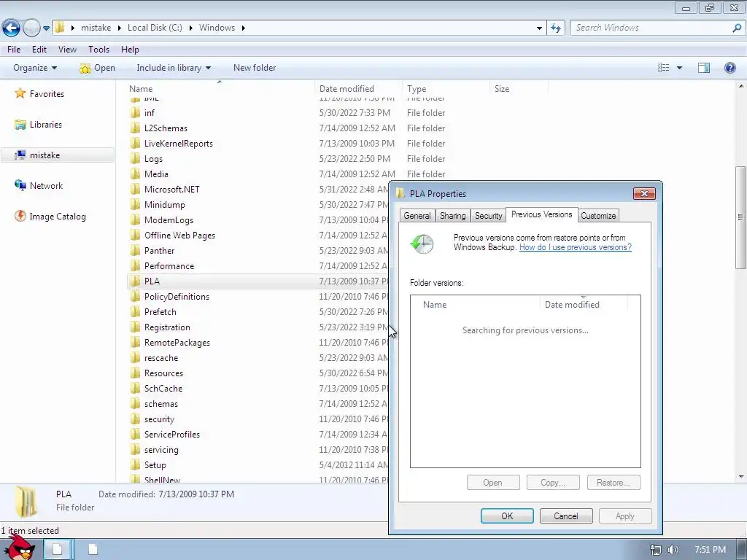Select Network in the navigation pane
The width and height of the screenshot is (747, 560).
coord(46,186)
